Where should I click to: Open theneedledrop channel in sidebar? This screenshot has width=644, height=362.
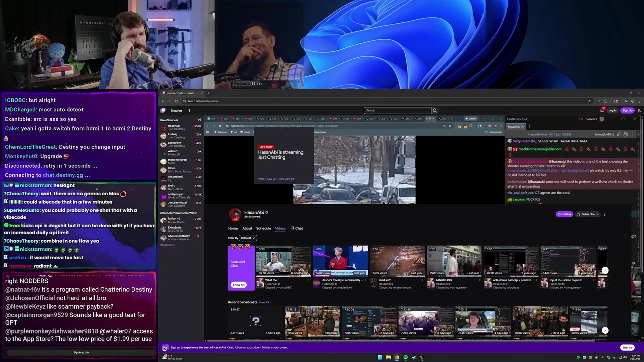(x=181, y=161)
